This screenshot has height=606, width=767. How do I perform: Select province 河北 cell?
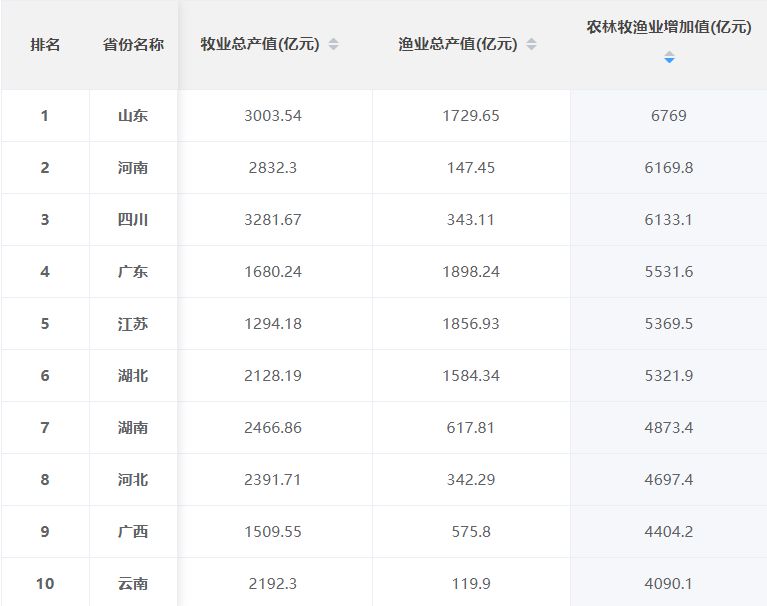coord(133,479)
